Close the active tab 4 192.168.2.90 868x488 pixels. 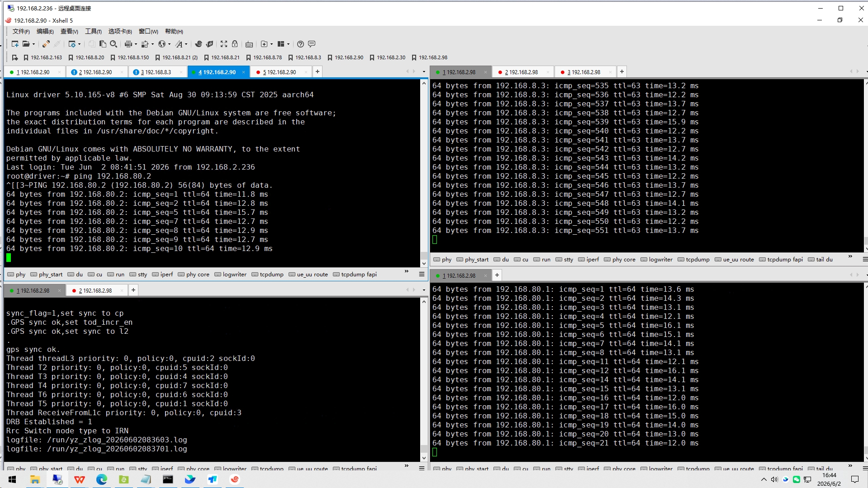coord(243,72)
